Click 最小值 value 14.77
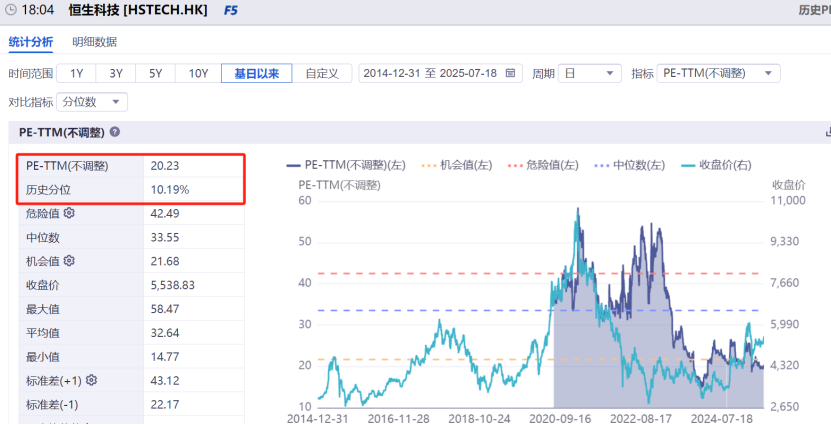This screenshot has width=831, height=425. pyautogui.click(x=165, y=357)
